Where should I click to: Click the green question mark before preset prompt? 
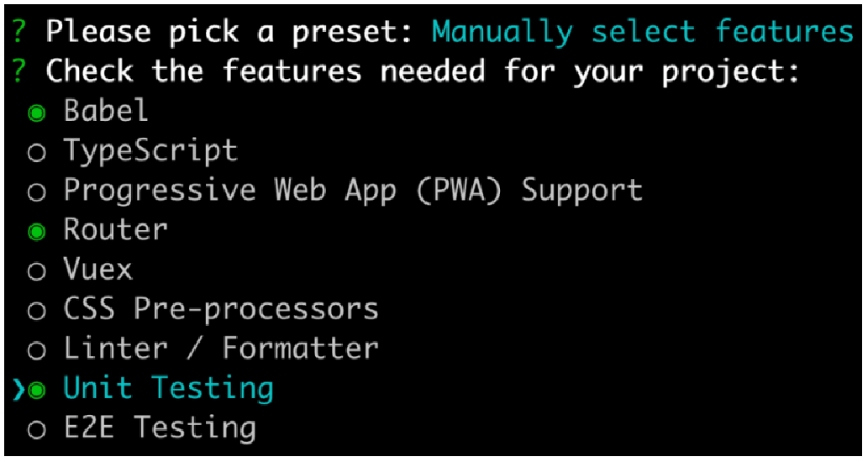point(18,32)
